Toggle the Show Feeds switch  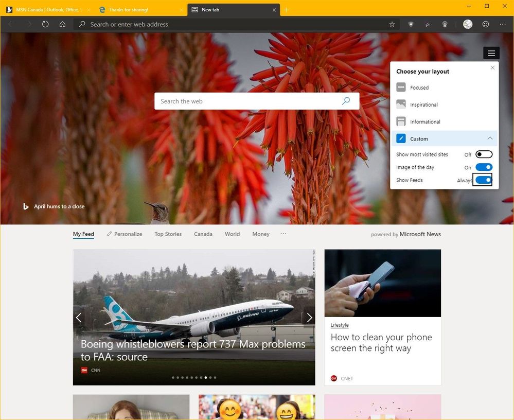[x=484, y=180]
